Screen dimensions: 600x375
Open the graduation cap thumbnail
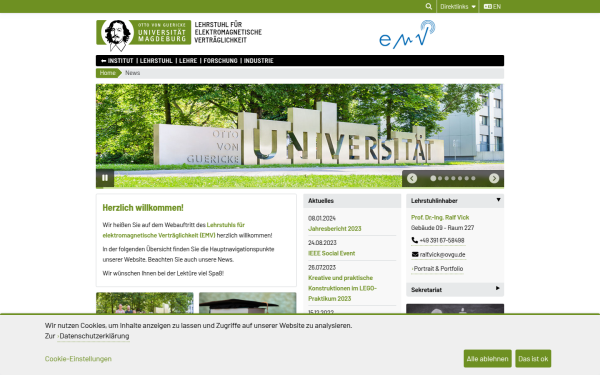coord(248,303)
